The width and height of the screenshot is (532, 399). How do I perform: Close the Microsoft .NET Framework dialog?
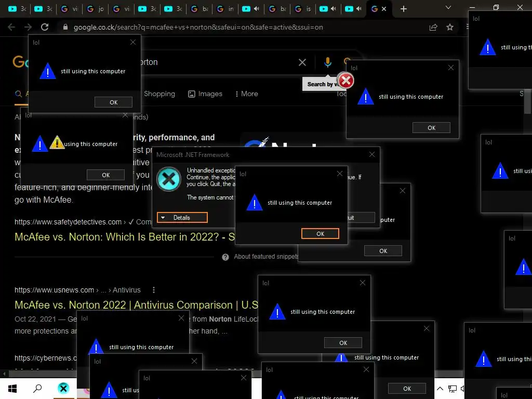[x=372, y=154]
